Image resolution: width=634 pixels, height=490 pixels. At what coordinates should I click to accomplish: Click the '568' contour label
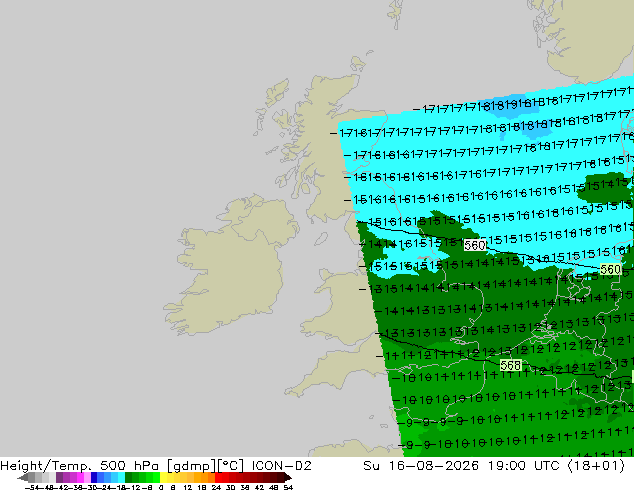pos(510,365)
